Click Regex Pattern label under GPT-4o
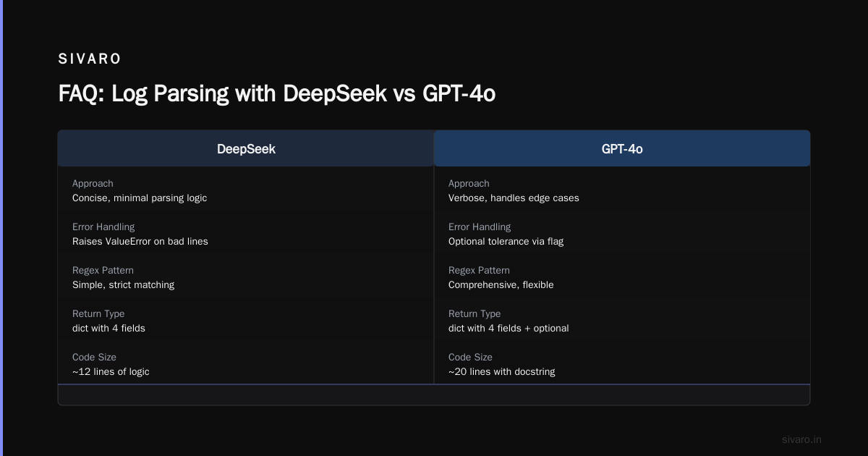The width and height of the screenshot is (868, 456). (479, 270)
